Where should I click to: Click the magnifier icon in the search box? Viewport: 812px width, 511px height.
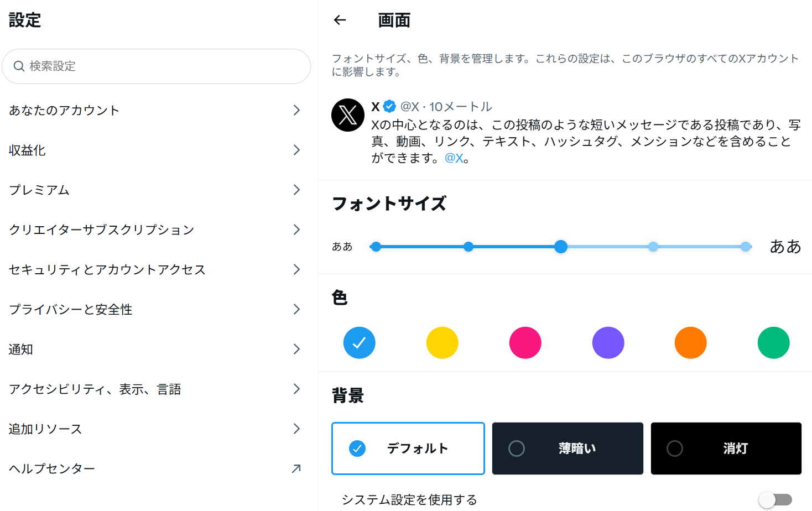click(19, 66)
